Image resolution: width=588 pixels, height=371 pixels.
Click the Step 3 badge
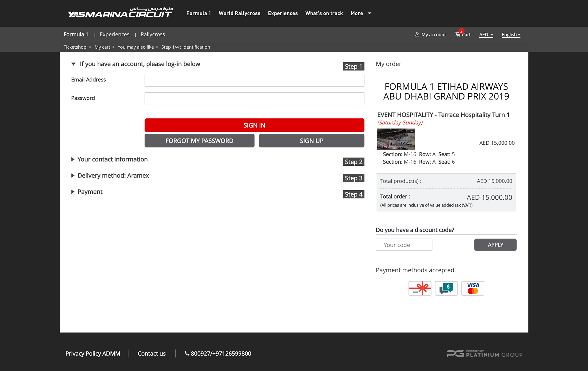(353, 178)
